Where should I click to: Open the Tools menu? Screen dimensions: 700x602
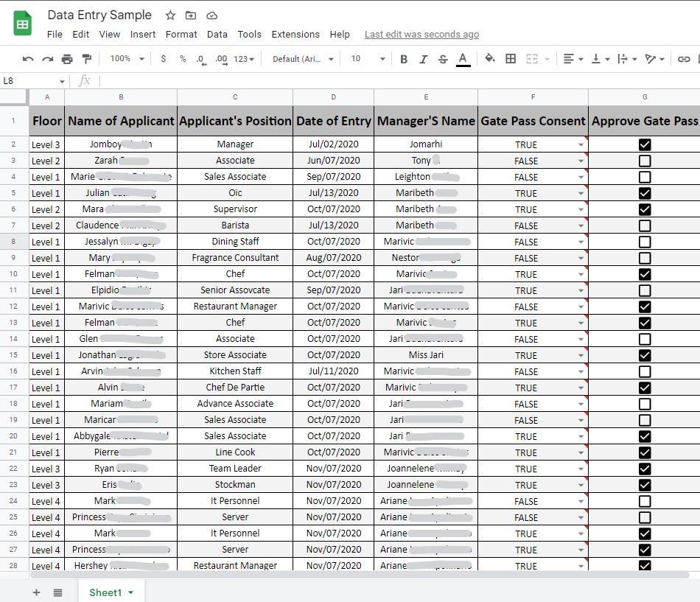click(x=249, y=35)
